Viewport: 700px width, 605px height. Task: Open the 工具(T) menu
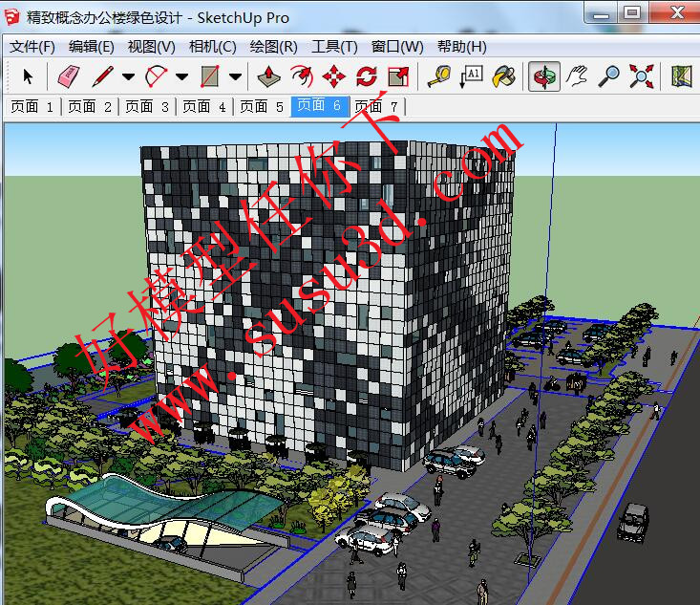coord(334,47)
